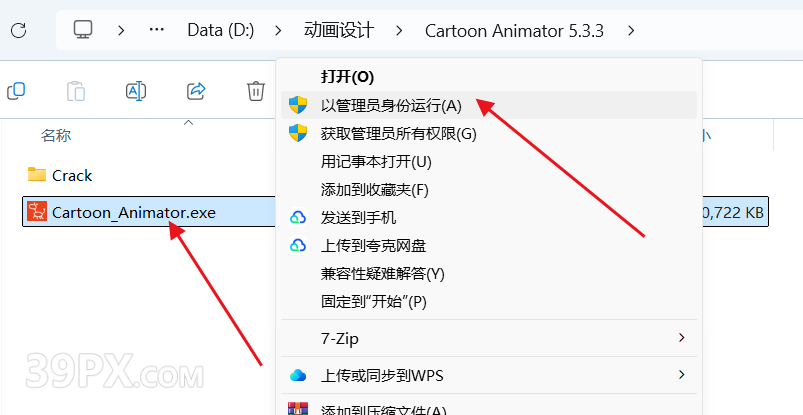
Task: Click the refresh icon in address bar
Action: [18, 30]
